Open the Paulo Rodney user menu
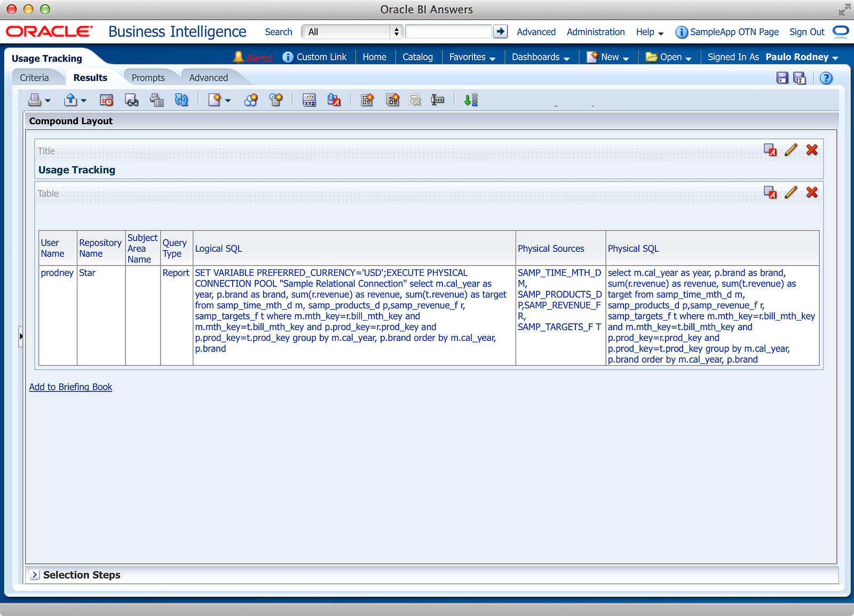Viewport: 854px width, 616px height. tap(802, 57)
